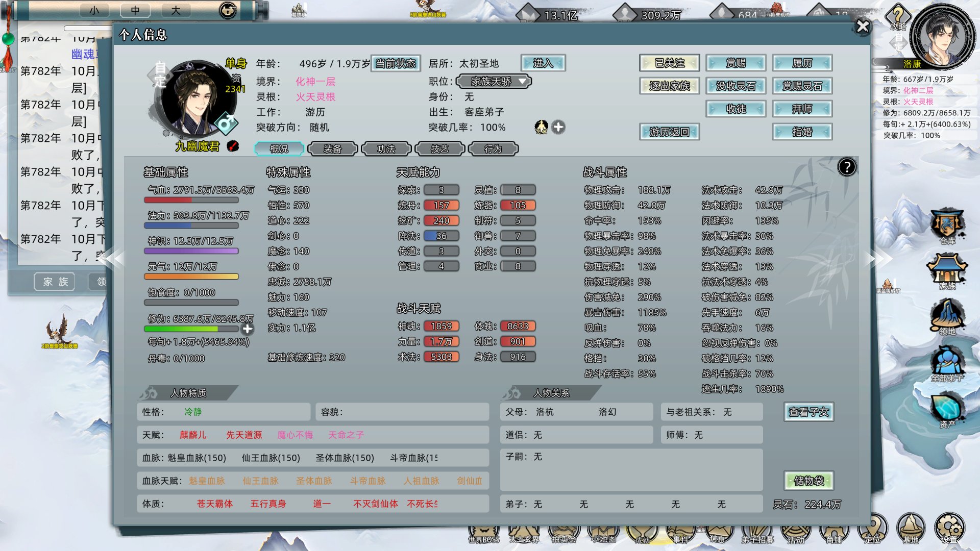This screenshot has height=551, width=980.
Task: Switch to the 行为 behavior tab
Action: [x=494, y=148]
